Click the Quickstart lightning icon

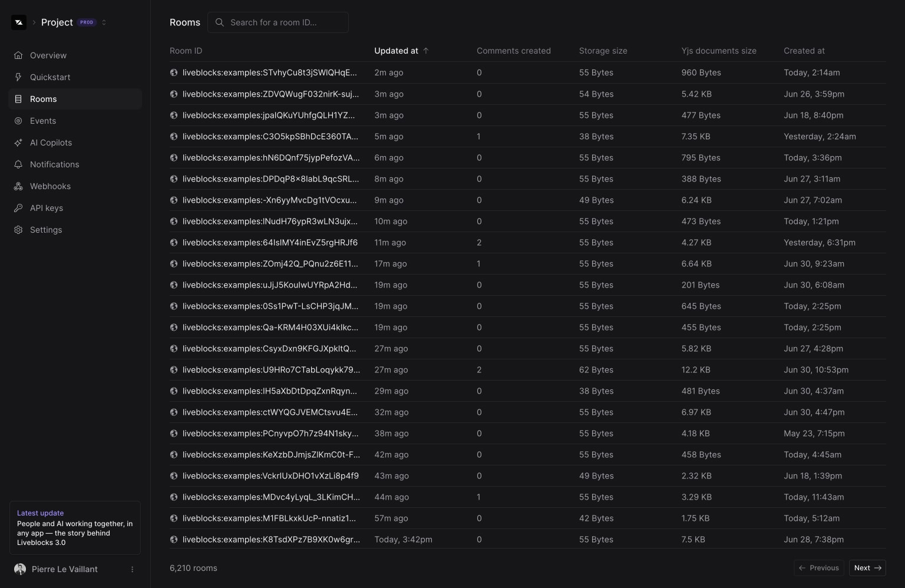(18, 77)
